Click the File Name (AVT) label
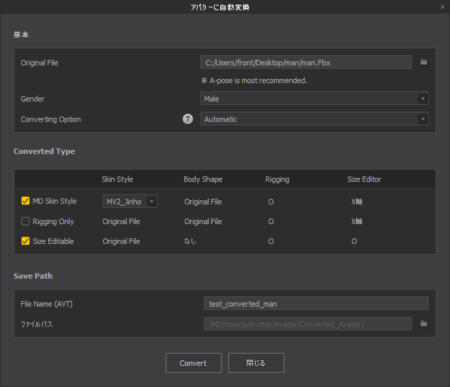The height and width of the screenshot is (387, 450). point(47,304)
